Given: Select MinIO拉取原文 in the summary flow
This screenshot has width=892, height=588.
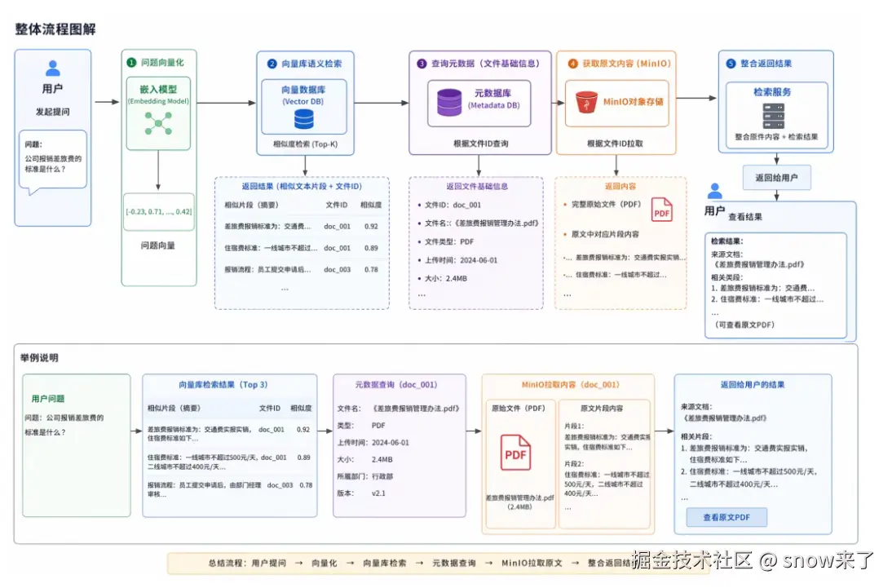Looking at the screenshot, I should [532, 563].
